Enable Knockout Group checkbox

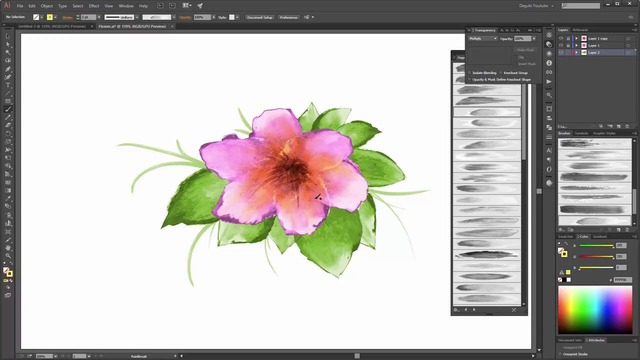tap(501, 73)
